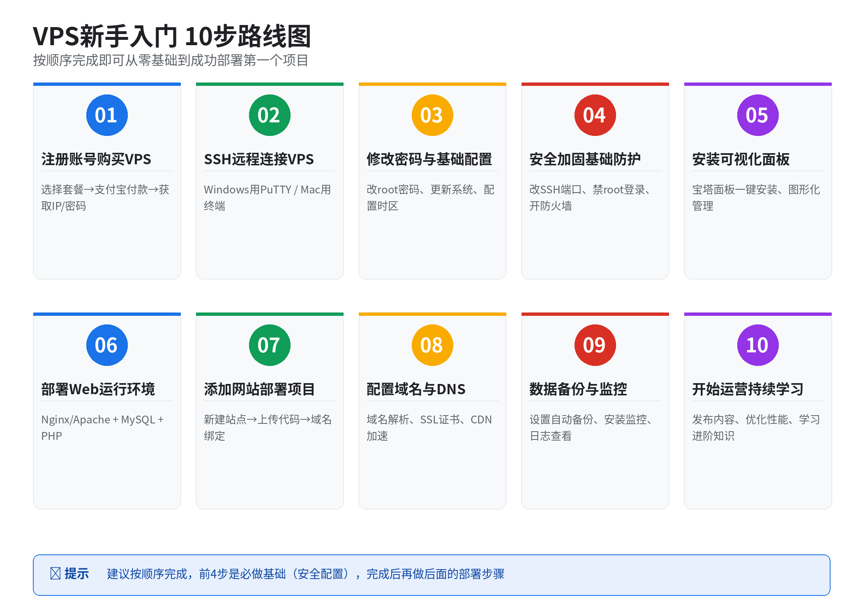The image size is (863, 616).
Task: Click the purple 05 step circle
Action: 758,115
